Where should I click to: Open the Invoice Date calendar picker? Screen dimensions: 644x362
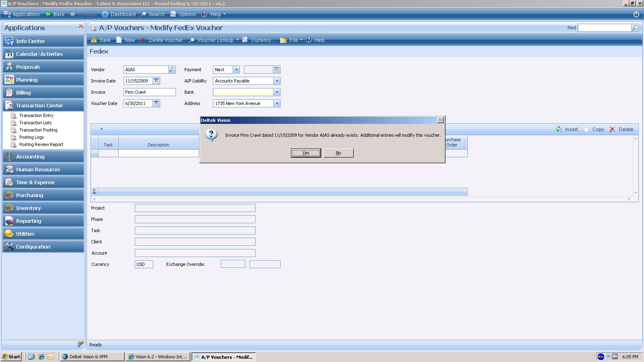[x=157, y=81]
